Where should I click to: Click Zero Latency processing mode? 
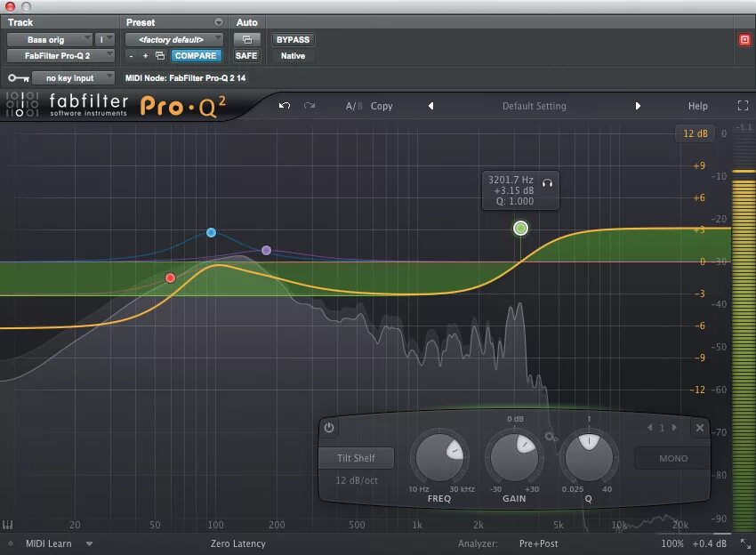tap(238, 543)
